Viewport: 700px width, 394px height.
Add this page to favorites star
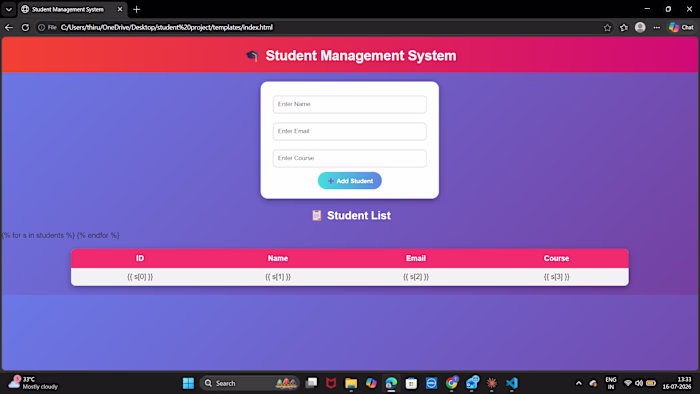click(x=607, y=28)
